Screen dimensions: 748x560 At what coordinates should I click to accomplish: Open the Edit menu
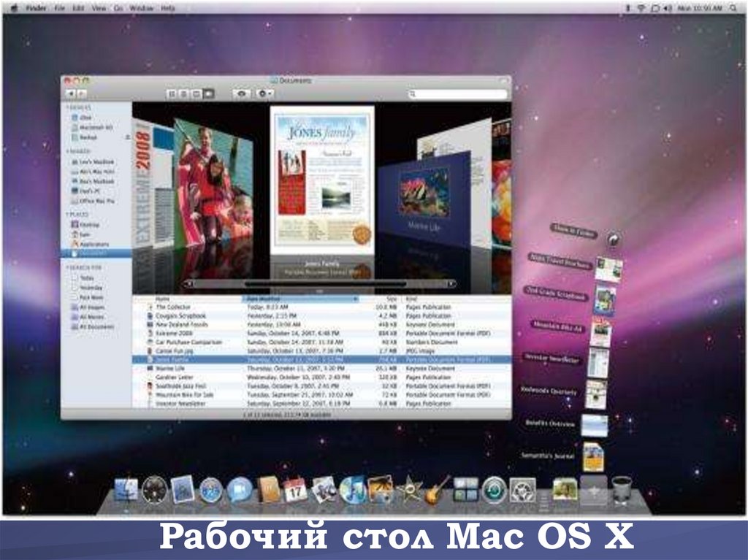tap(78, 8)
